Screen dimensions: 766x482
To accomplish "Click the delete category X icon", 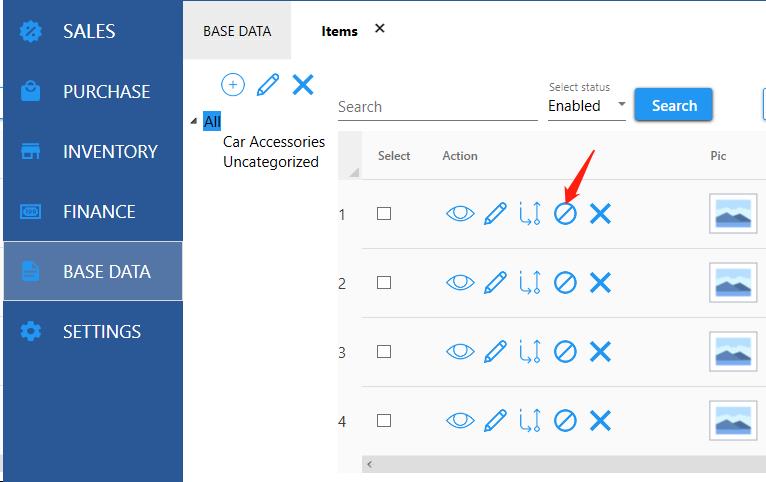I will (303, 84).
